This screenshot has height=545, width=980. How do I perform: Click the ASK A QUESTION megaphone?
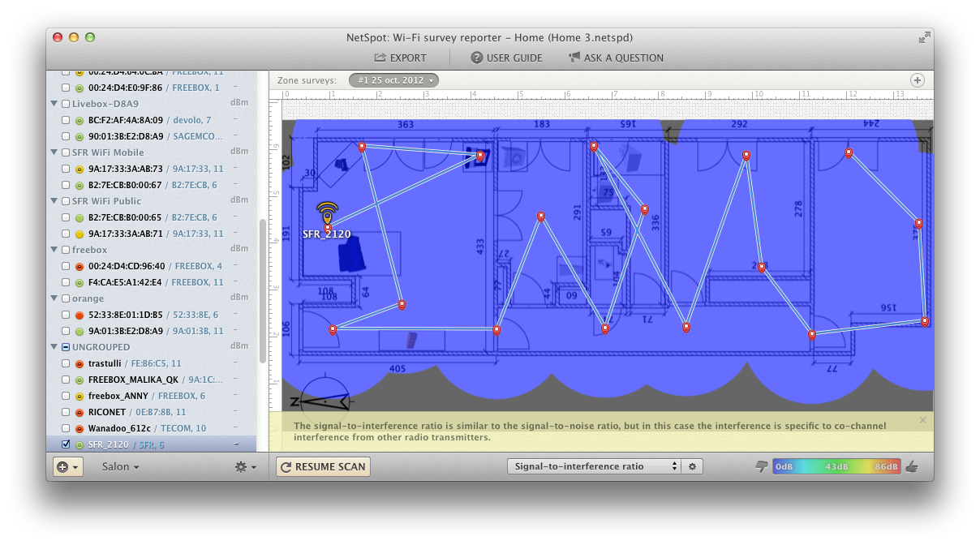[574, 58]
